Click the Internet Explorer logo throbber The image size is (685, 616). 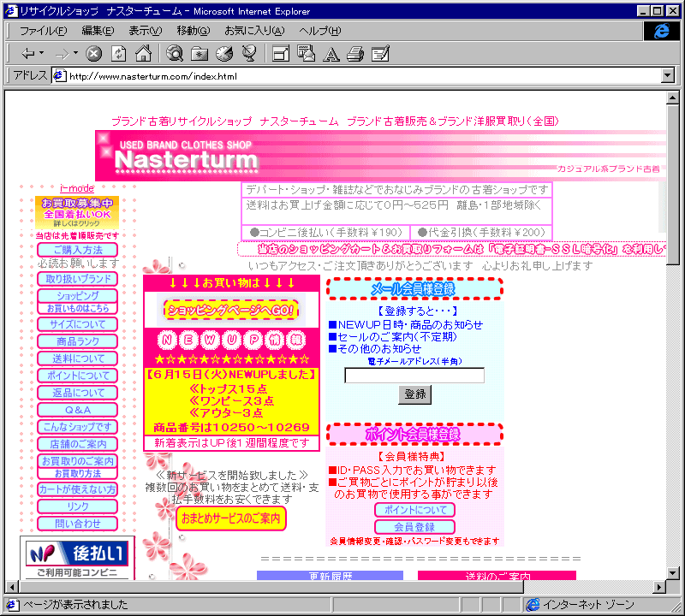661,31
